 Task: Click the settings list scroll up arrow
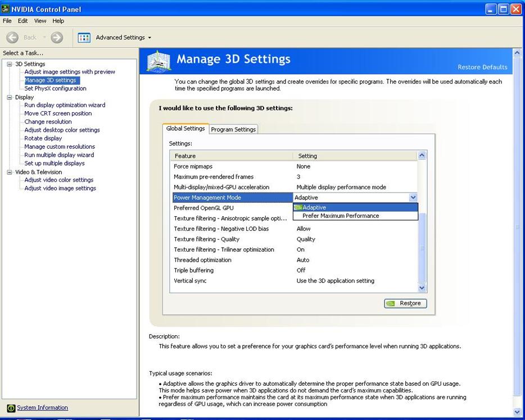tap(422, 155)
